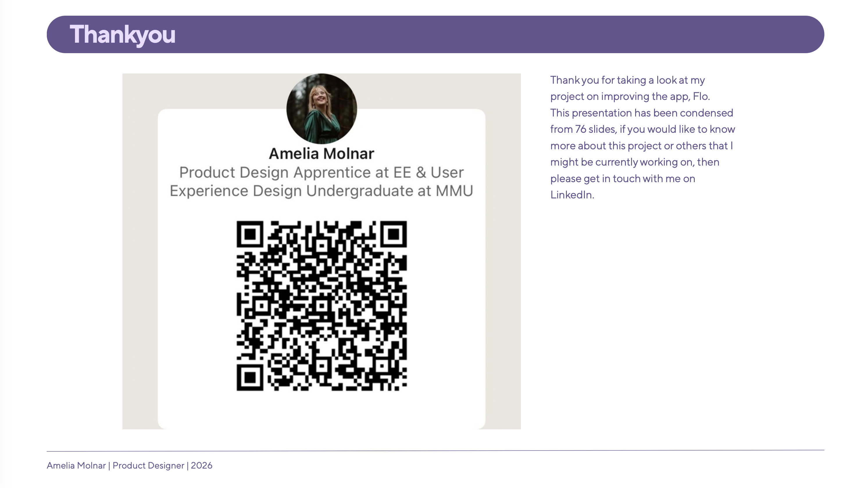Click the top-left QR finder square
This screenshot has width=868, height=488.
[x=250, y=234]
